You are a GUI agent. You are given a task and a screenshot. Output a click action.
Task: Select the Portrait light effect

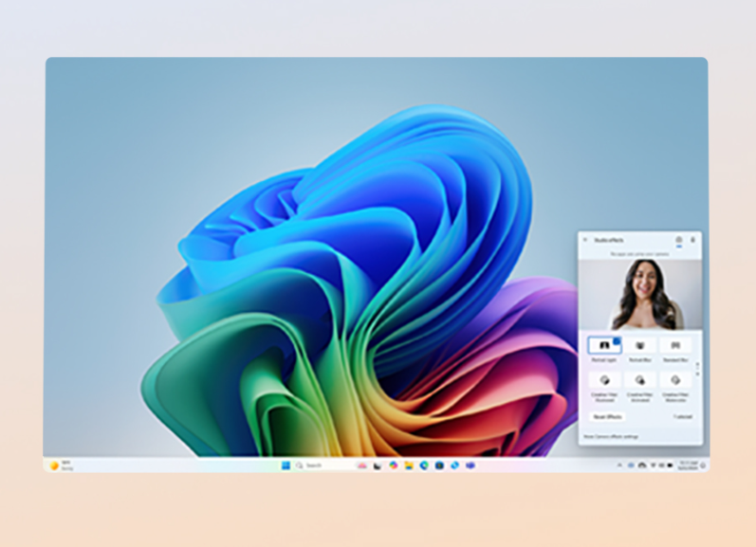pos(604,346)
